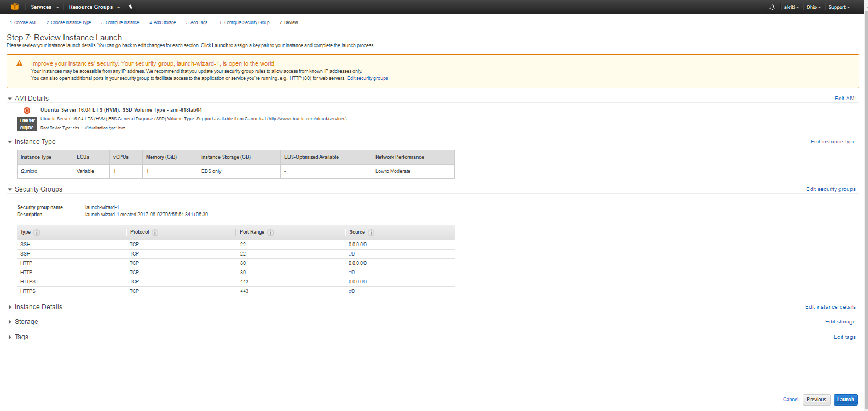Expand the Instance Details section
This screenshot has height=411, width=868.
click(10, 307)
